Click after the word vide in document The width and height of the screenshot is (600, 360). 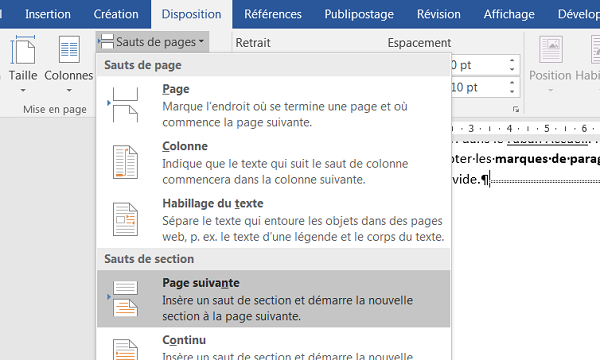pos(490,179)
